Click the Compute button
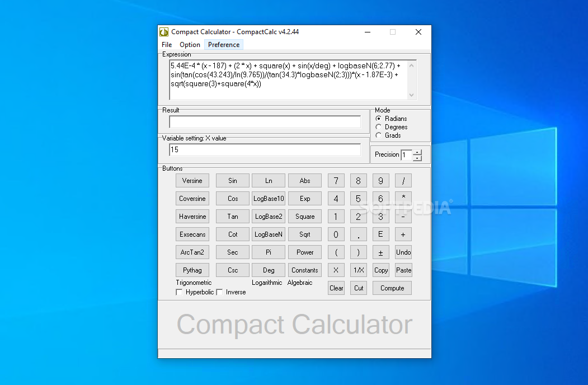Image resolution: width=588 pixels, height=385 pixels. pyautogui.click(x=392, y=288)
